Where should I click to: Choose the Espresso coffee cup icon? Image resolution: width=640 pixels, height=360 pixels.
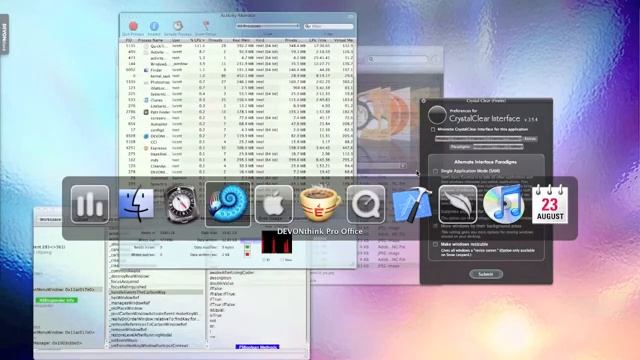pyautogui.click(x=320, y=204)
